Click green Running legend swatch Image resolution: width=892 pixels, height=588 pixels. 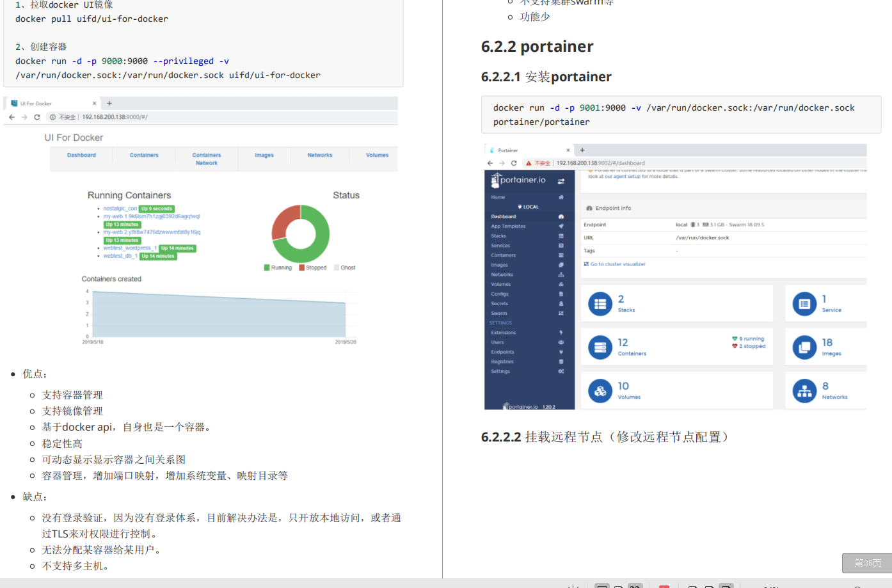tap(267, 268)
